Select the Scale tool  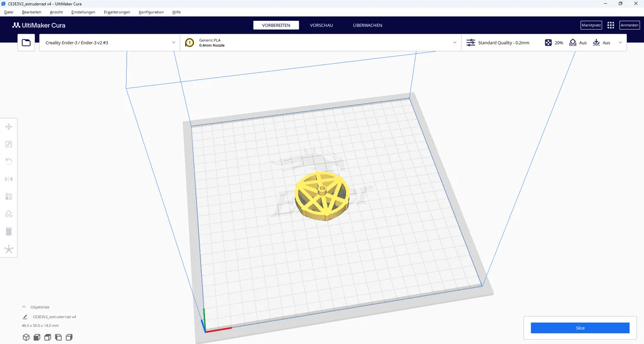click(9, 144)
